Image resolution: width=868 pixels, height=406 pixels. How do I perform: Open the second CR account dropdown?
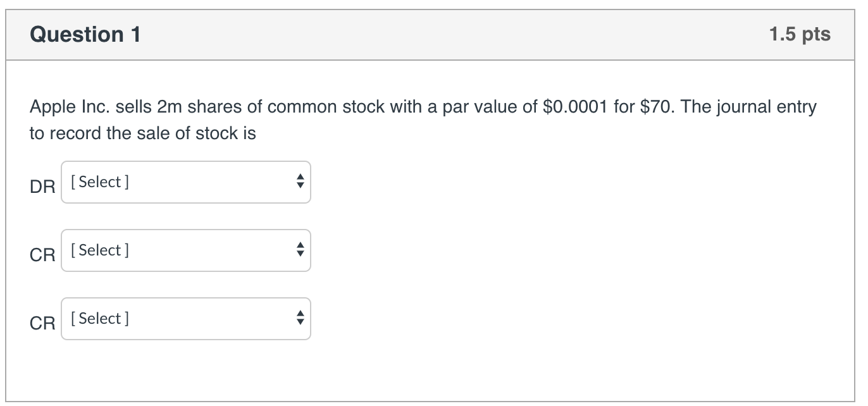coord(185,319)
